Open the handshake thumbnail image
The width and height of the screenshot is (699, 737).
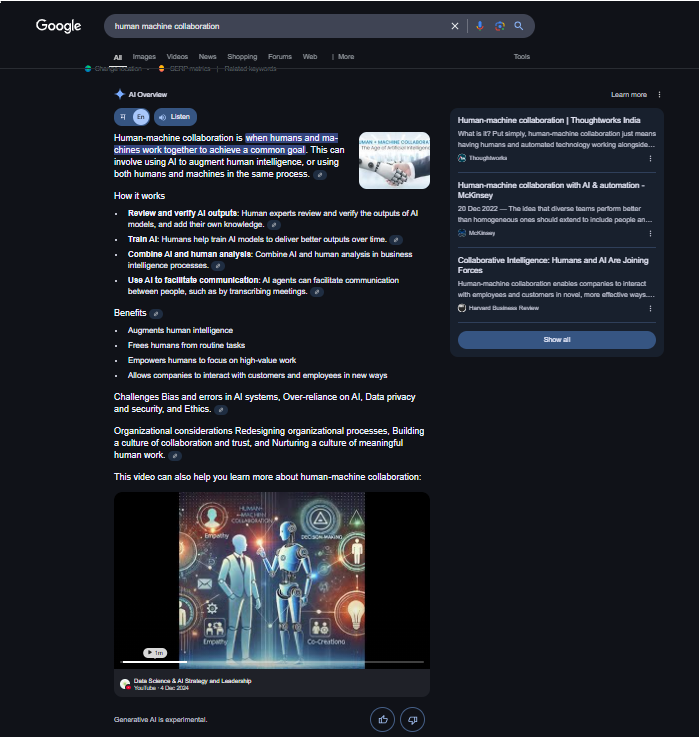click(394, 160)
